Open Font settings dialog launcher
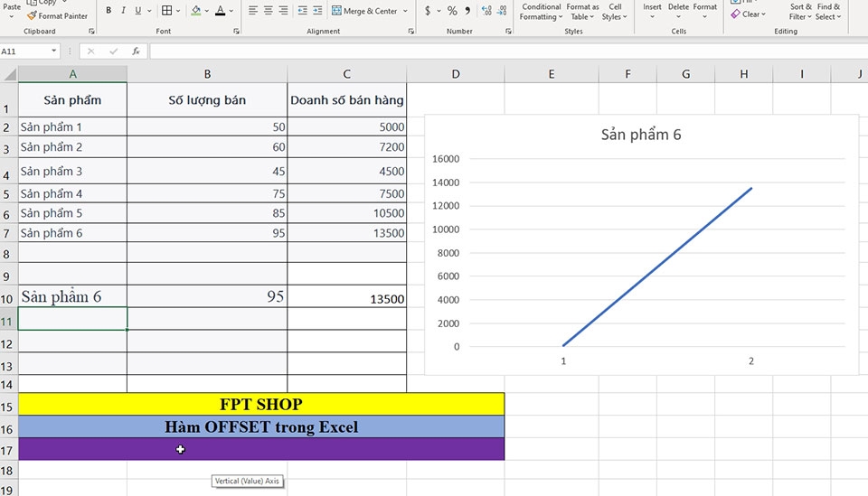The image size is (868, 496). 236,32
